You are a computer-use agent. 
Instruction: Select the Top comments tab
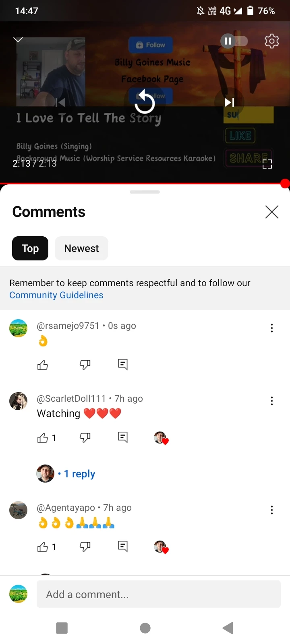[x=30, y=248]
